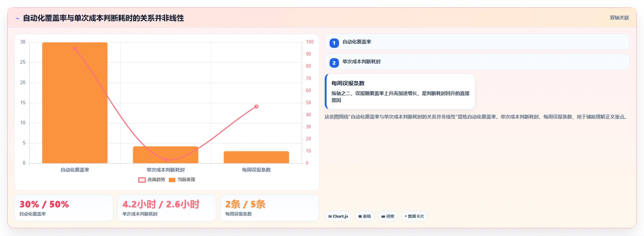Click the orange 每周误报条数 bar
The image size is (644, 236).
tap(256, 157)
